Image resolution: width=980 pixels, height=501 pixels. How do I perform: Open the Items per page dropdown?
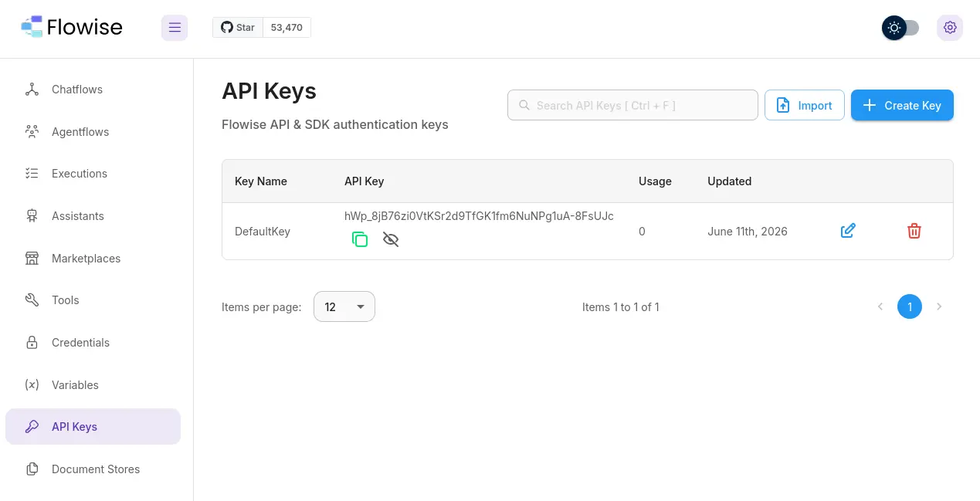[x=344, y=306]
